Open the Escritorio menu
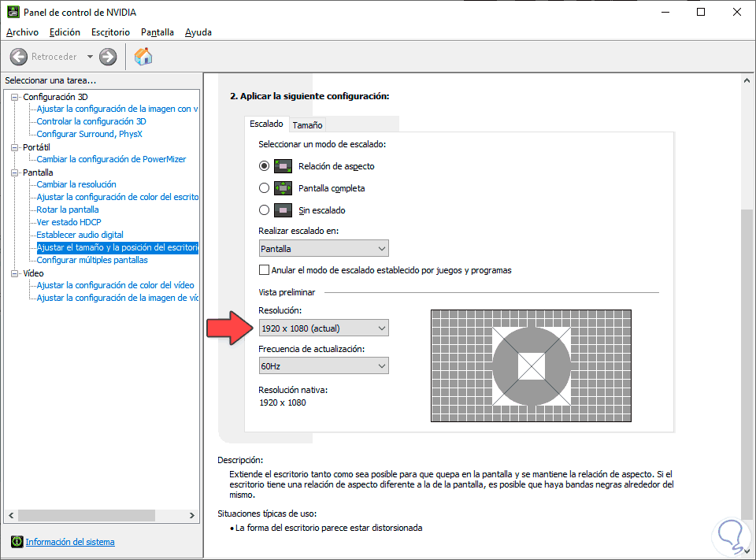The width and height of the screenshot is (756, 560). 110,32
